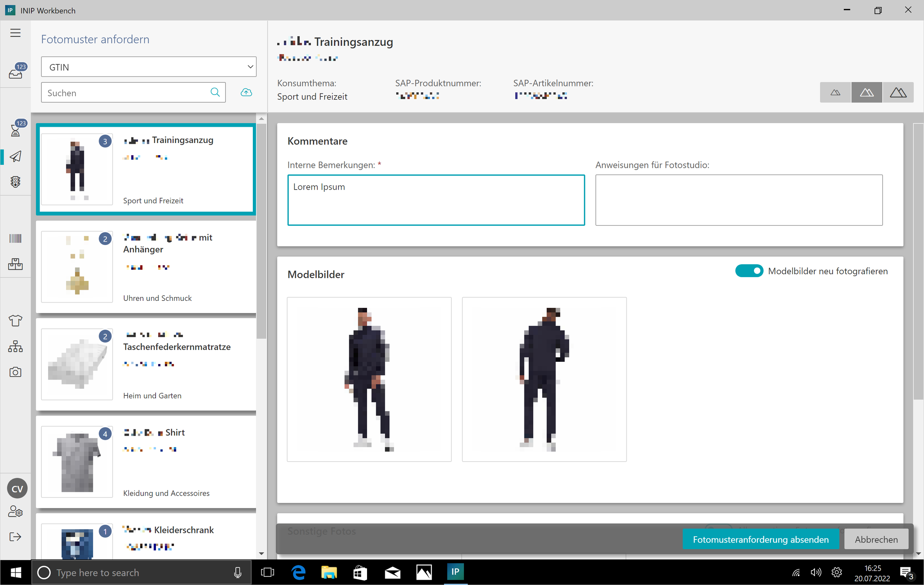Select the smallest image size button

pyautogui.click(x=835, y=92)
